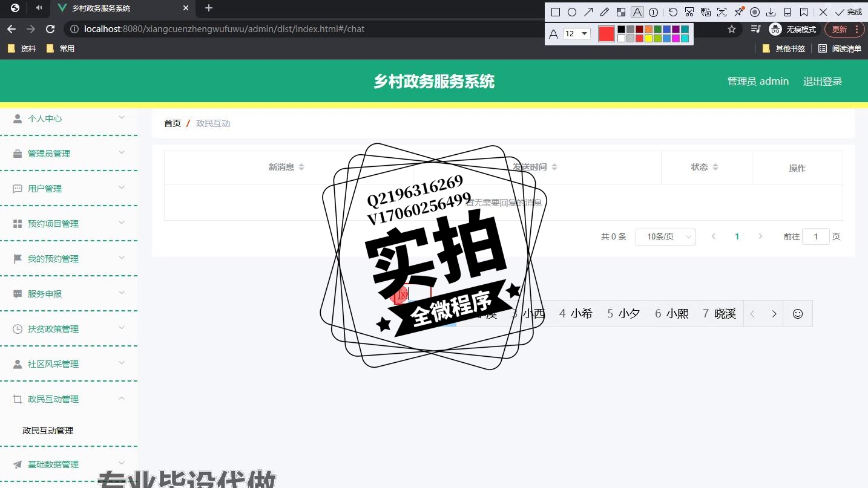Image resolution: width=868 pixels, height=488 pixels.
Task: Pin the screenshot to screen
Action: (738, 12)
